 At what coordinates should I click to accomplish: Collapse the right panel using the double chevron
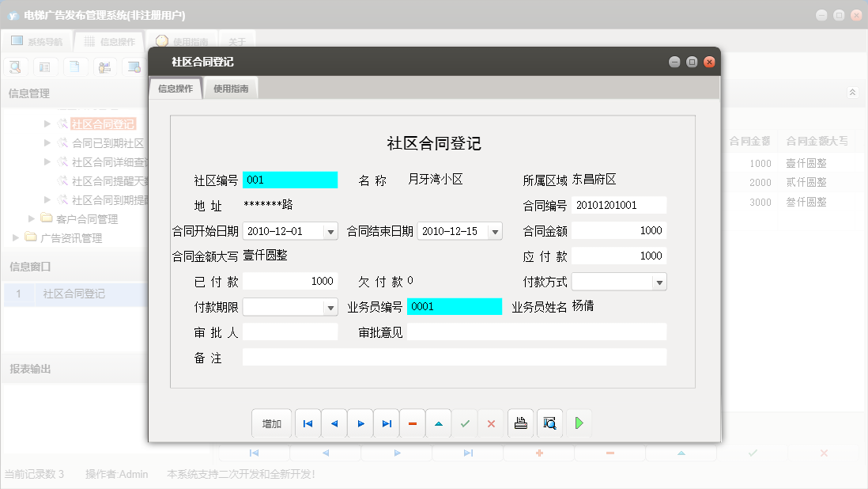tap(852, 92)
